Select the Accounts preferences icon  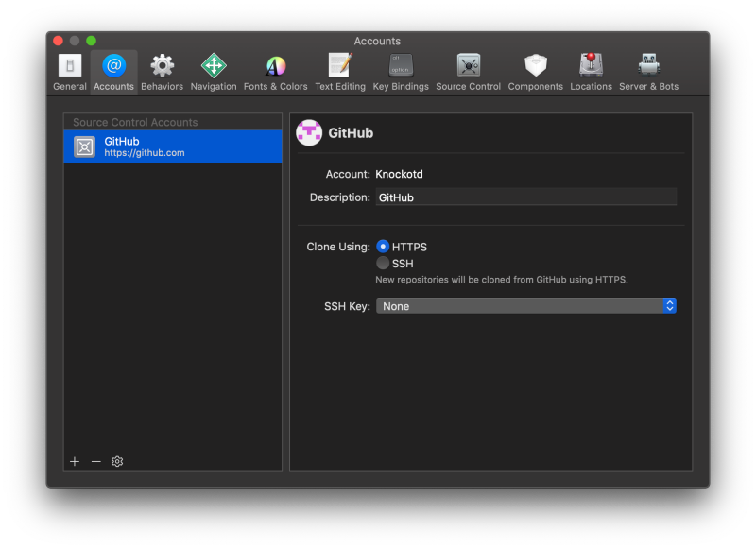[113, 73]
